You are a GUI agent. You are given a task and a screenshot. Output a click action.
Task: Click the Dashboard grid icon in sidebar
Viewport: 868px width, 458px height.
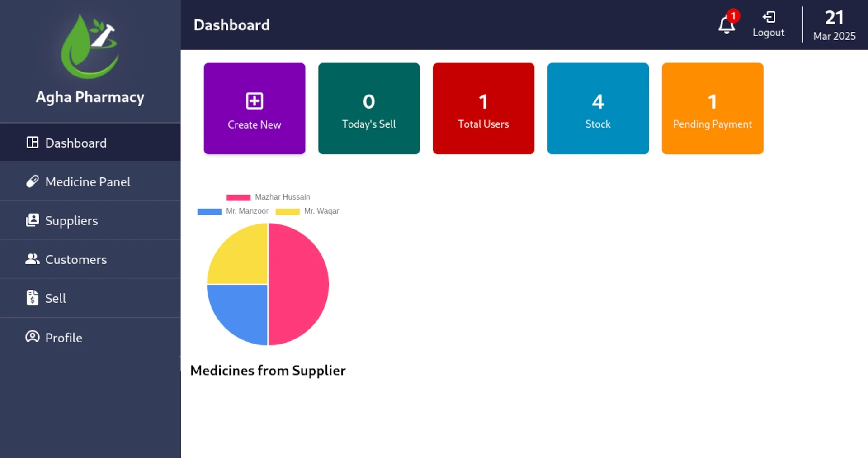33,143
